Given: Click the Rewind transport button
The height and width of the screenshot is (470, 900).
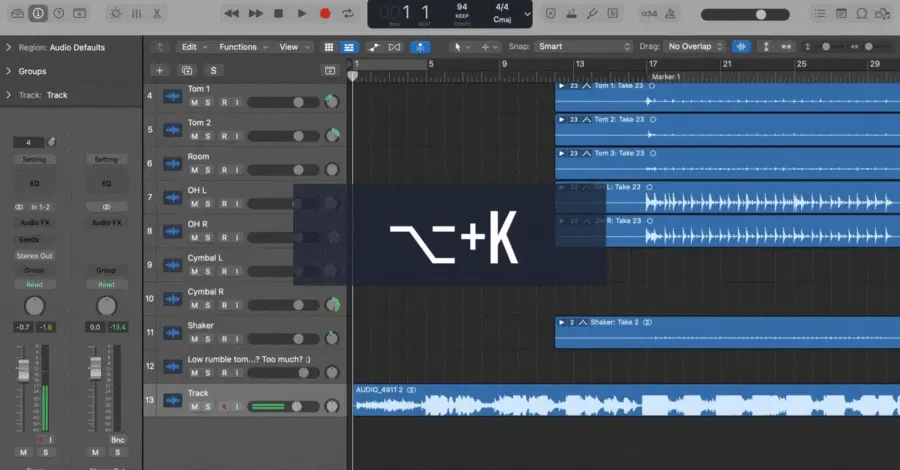Looking at the screenshot, I should pyautogui.click(x=232, y=13).
